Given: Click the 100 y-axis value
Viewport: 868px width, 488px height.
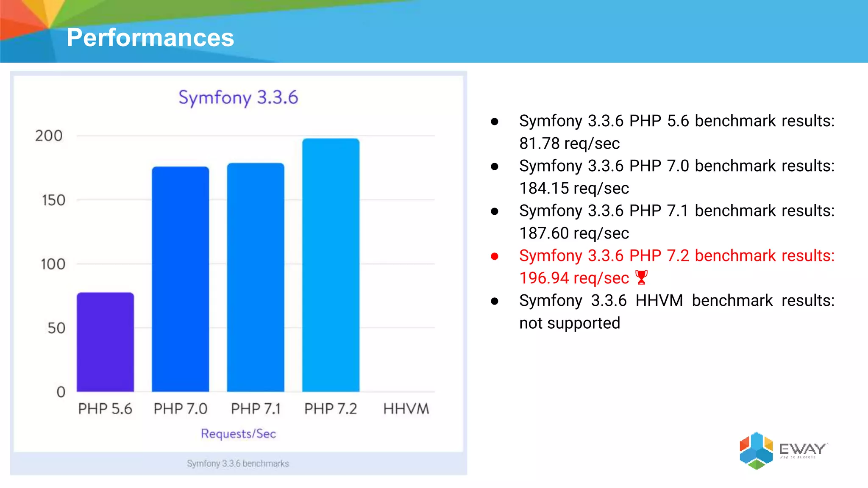Looking at the screenshot, I should coord(53,264).
